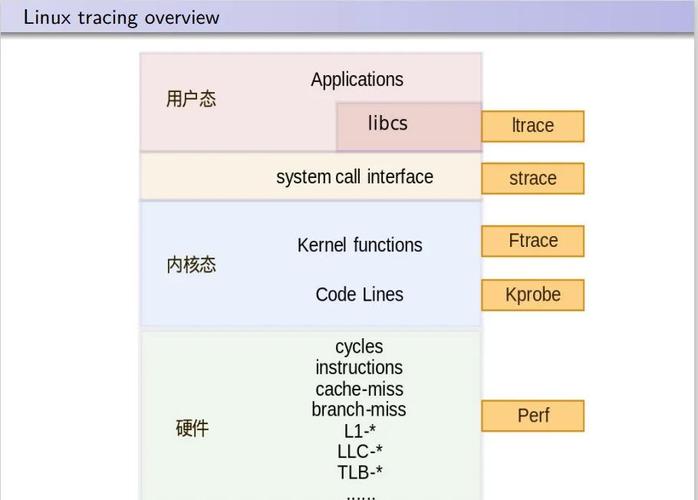698x500 pixels.
Task: Click the ltrace box
Action: pos(533,126)
